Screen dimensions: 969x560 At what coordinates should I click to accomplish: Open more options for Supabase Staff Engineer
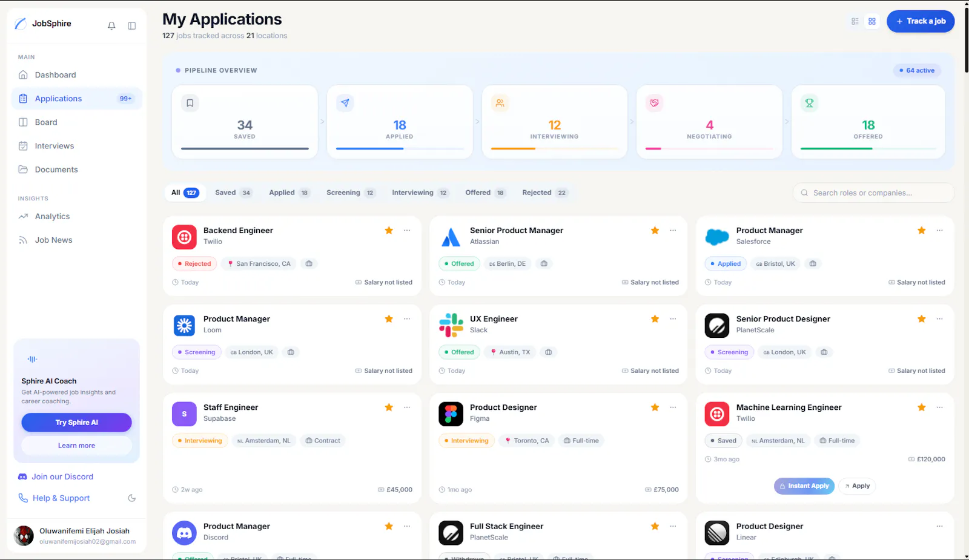tap(407, 407)
